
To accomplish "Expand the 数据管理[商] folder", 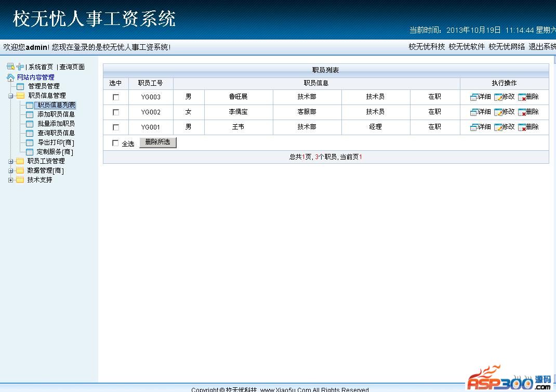I will [x=10, y=171].
